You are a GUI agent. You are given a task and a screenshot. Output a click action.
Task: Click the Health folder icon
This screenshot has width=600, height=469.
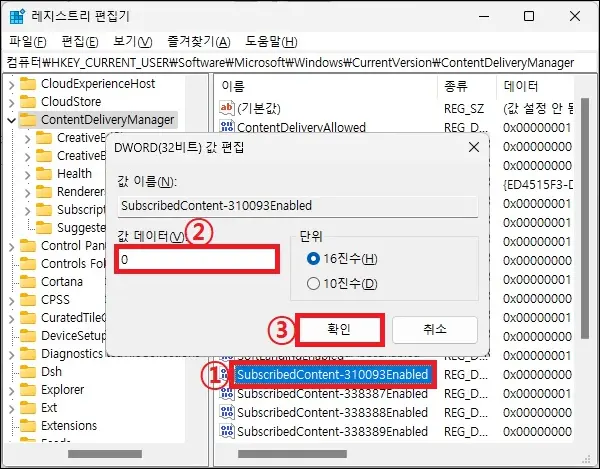pyautogui.click(x=44, y=174)
